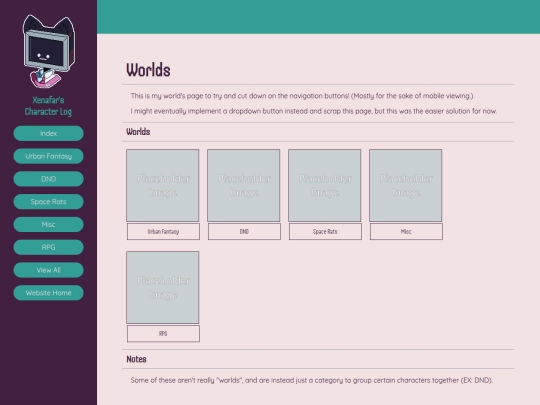Click the Misc label under thumbnail
Image resolution: width=540 pixels, height=405 pixels.
tap(406, 231)
